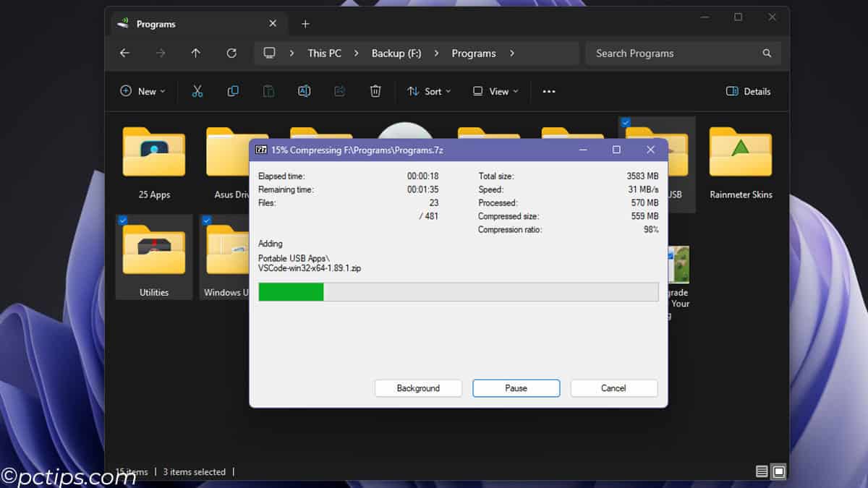Select the Rename icon in the toolbar
The width and height of the screenshot is (868, 488).
[304, 91]
